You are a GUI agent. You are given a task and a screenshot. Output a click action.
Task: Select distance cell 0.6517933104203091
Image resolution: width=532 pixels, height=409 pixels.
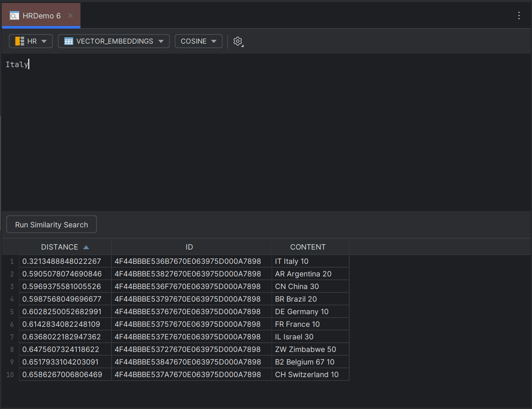point(65,362)
